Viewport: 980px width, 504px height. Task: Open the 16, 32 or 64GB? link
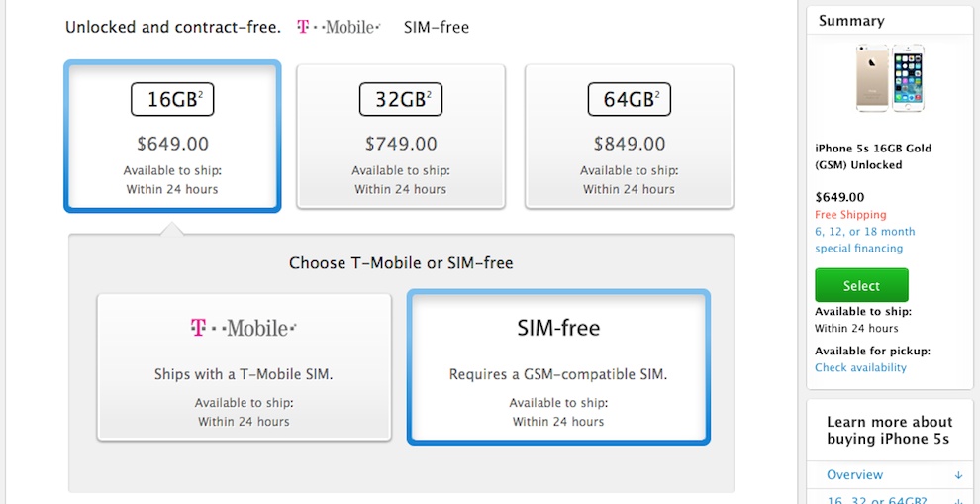(x=875, y=500)
